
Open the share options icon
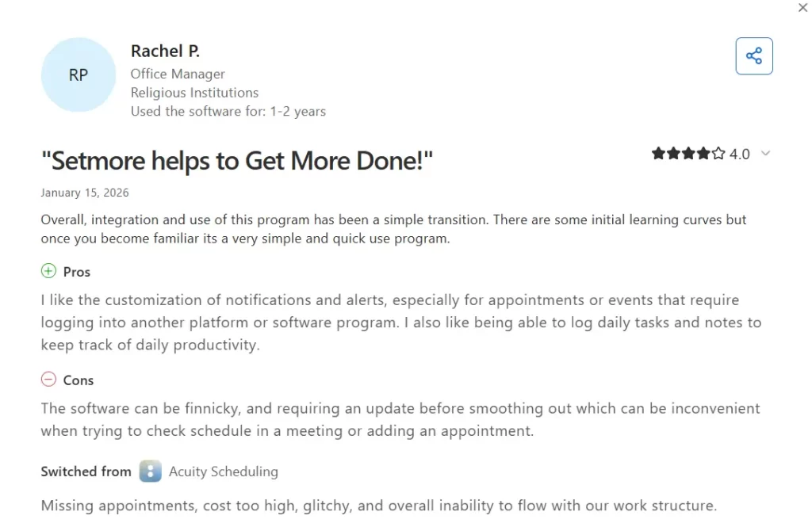pos(753,55)
